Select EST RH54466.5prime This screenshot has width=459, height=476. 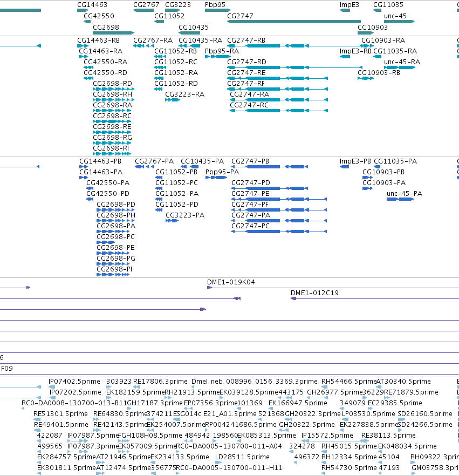pyautogui.click(x=349, y=381)
